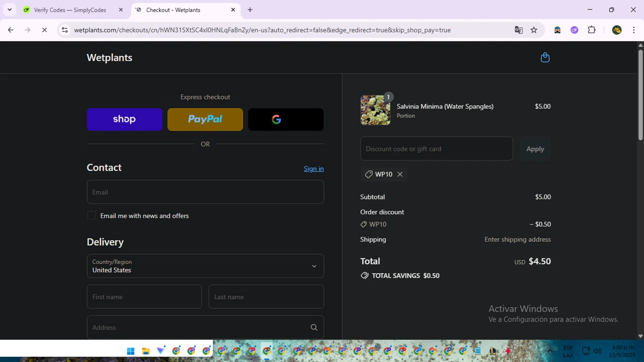Viewport: 644px width, 362px height.
Task: Click the page vertical scrollbar thumb
Action: 641,94
